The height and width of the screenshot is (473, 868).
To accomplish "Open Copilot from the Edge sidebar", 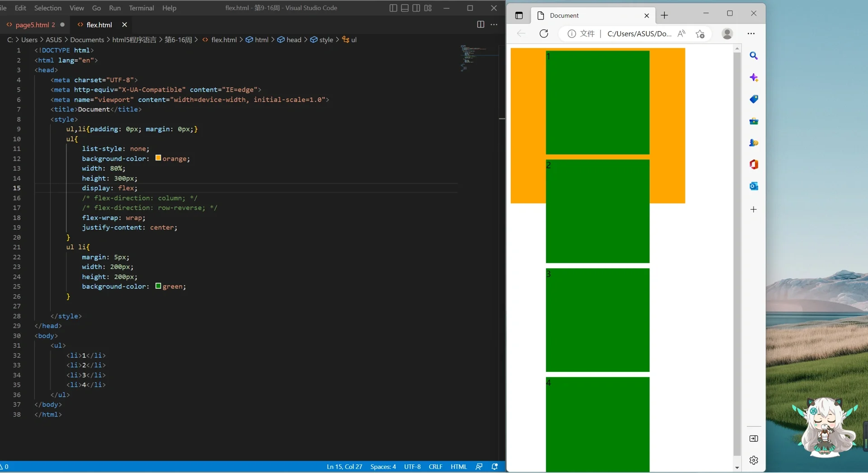I will [x=754, y=77].
